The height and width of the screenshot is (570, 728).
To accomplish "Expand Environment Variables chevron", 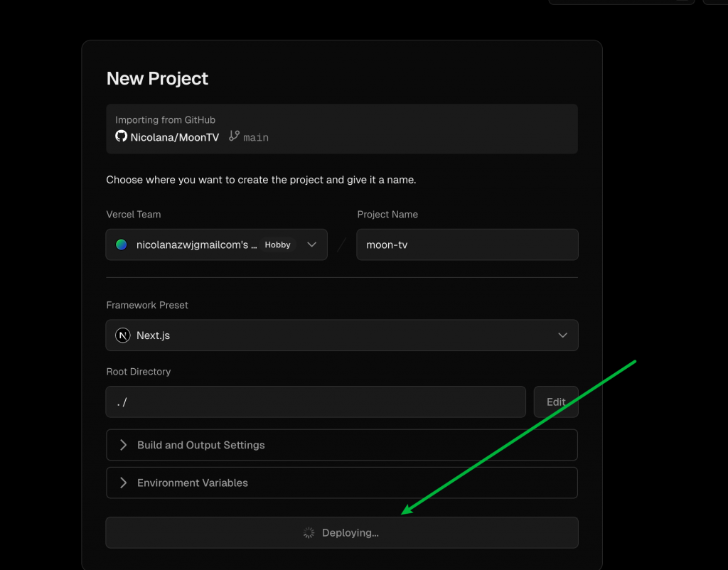I will pyautogui.click(x=123, y=483).
